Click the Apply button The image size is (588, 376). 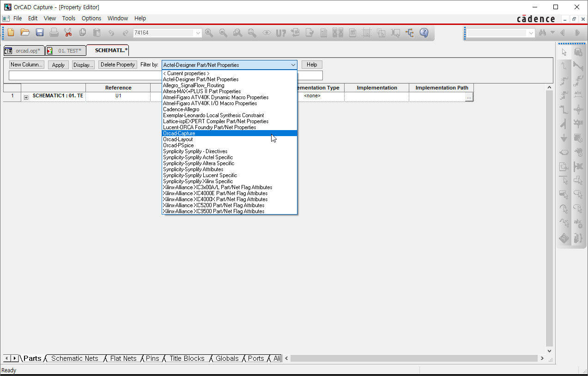click(x=58, y=65)
